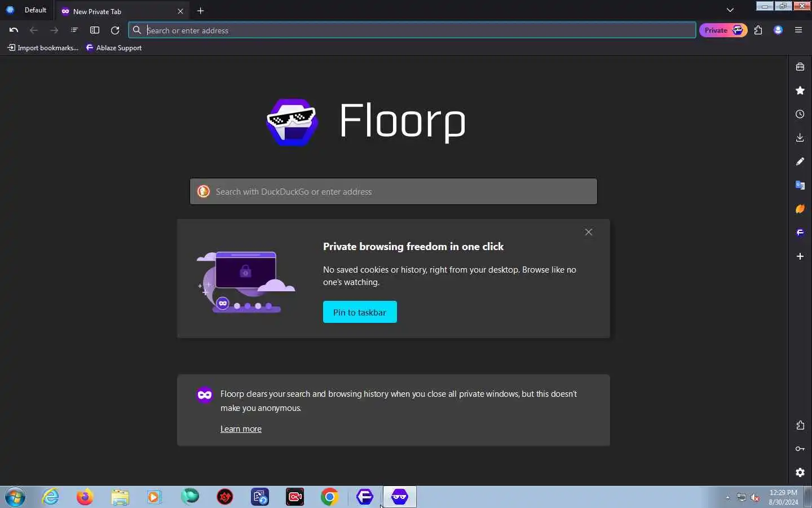This screenshot has width=812, height=508.
Task: Open a new tab with plus button
Action: 201,11
